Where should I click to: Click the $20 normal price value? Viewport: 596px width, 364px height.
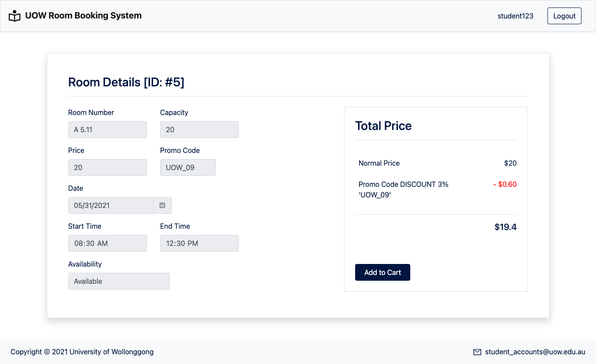510,163
